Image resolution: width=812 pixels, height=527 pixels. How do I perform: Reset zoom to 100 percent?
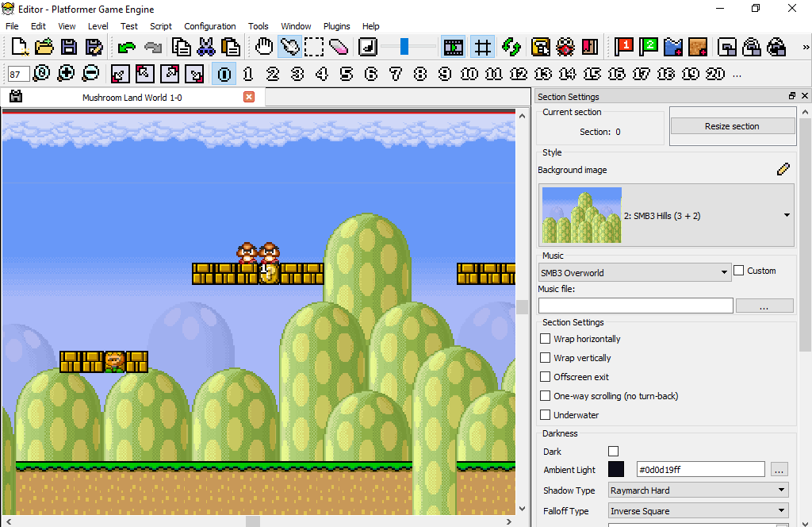pos(41,74)
